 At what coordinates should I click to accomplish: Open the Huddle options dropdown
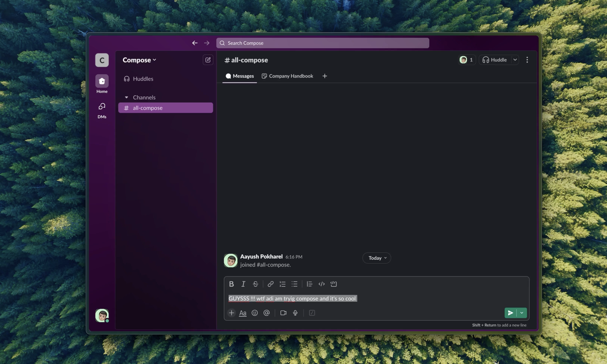515,60
